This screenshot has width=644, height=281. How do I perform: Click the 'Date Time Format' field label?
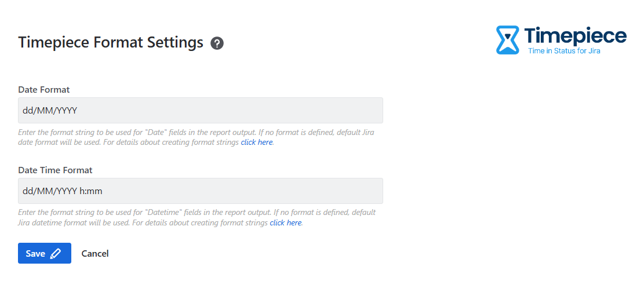[x=55, y=170]
